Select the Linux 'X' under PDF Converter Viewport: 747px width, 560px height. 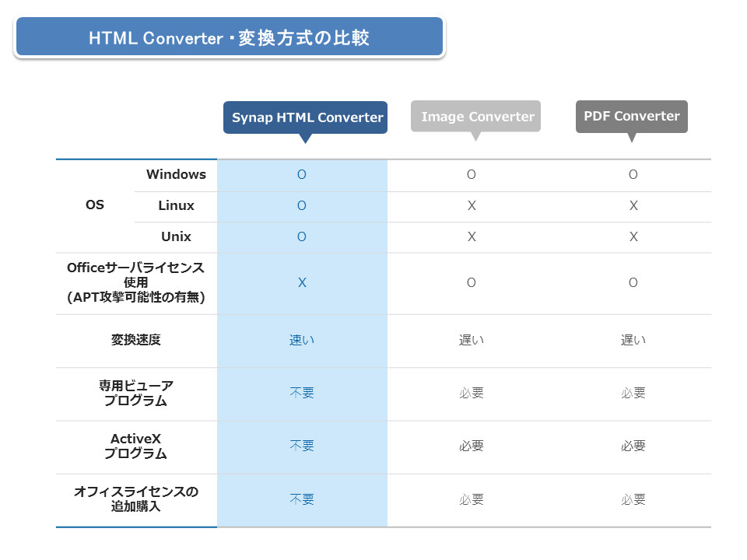point(633,205)
